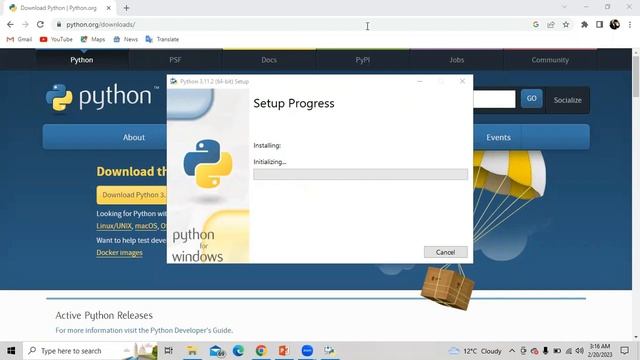Click the Active Python Releases heading
This screenshot has width=640, height=360.
point(104,316)
